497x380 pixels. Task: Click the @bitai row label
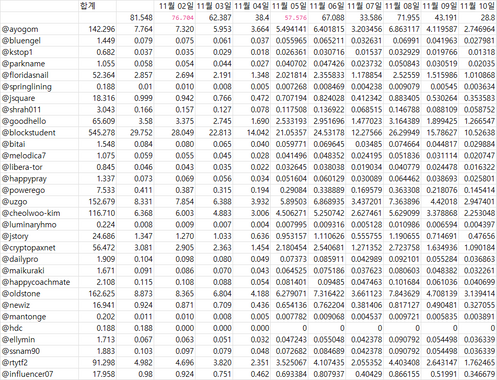click(14, 144)
